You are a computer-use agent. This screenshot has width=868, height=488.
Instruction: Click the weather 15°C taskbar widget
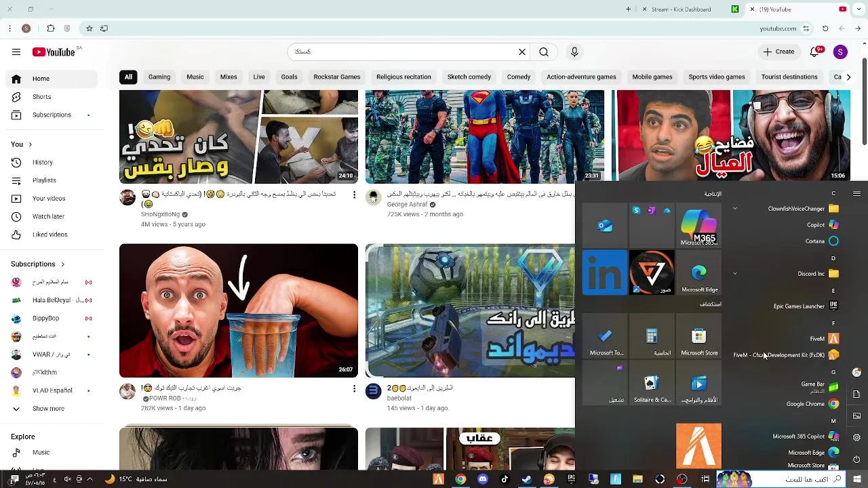point(136,479)
